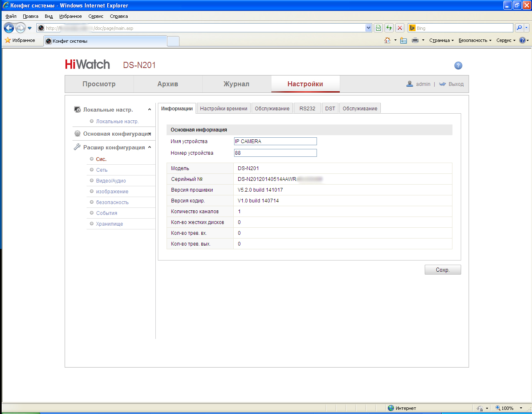Select the Хранилище sidebar item
The width and height of the screenshot is (532, 414).
pos(109,224)
